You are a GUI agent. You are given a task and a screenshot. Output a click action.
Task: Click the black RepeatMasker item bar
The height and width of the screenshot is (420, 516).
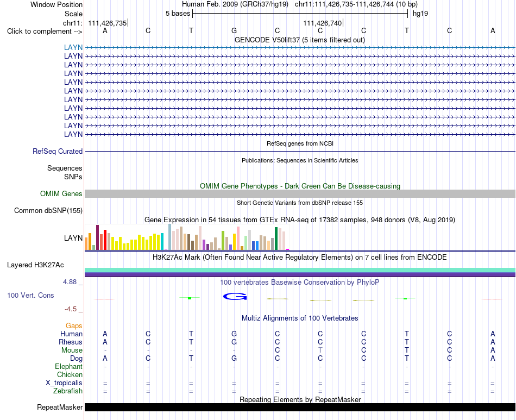(300, 407)
